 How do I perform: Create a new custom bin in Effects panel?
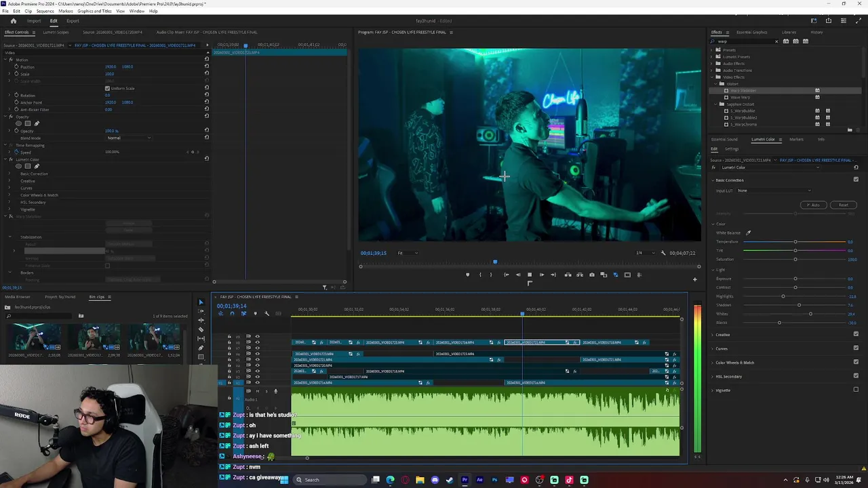[x=850, y=129]
